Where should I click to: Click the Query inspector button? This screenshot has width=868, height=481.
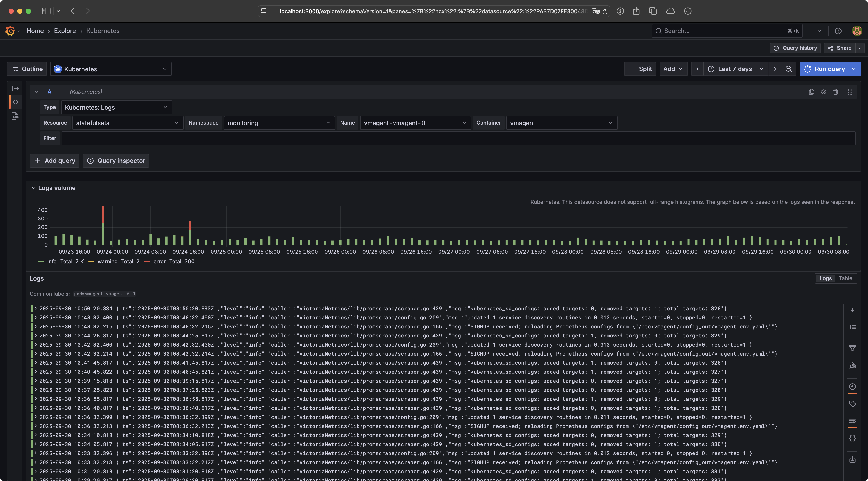pos(116,161)
